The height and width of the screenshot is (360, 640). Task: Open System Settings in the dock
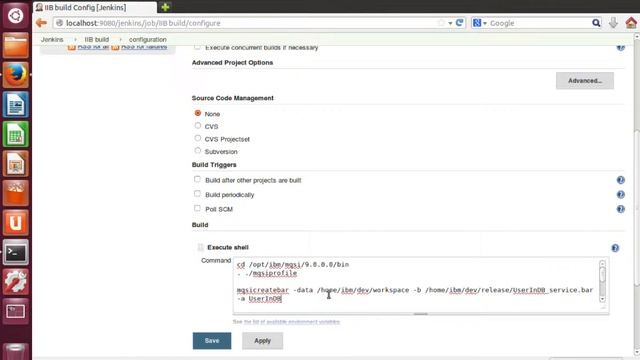[x=16, y=282]
